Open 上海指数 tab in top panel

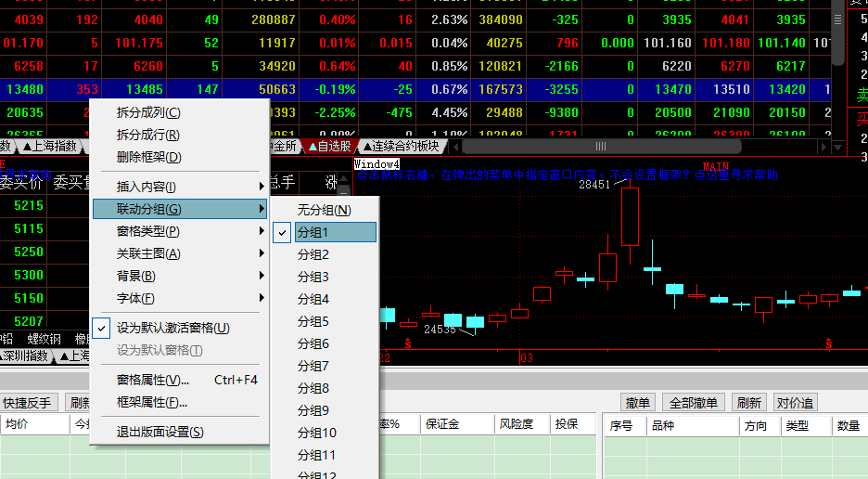coord(50,147)
